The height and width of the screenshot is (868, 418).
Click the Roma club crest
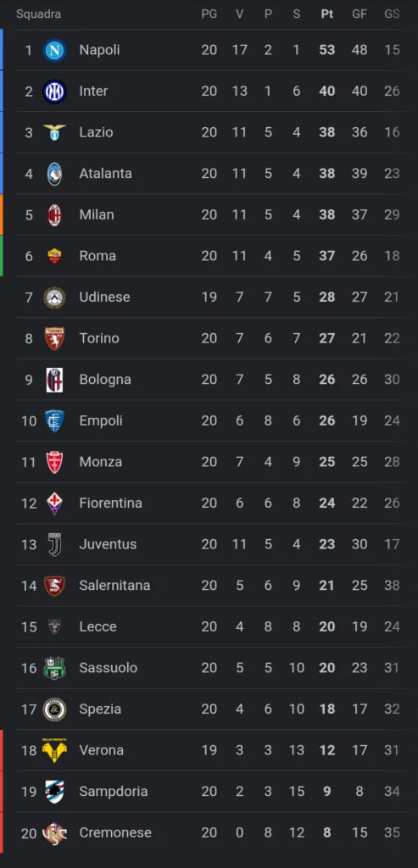point(54,256)
